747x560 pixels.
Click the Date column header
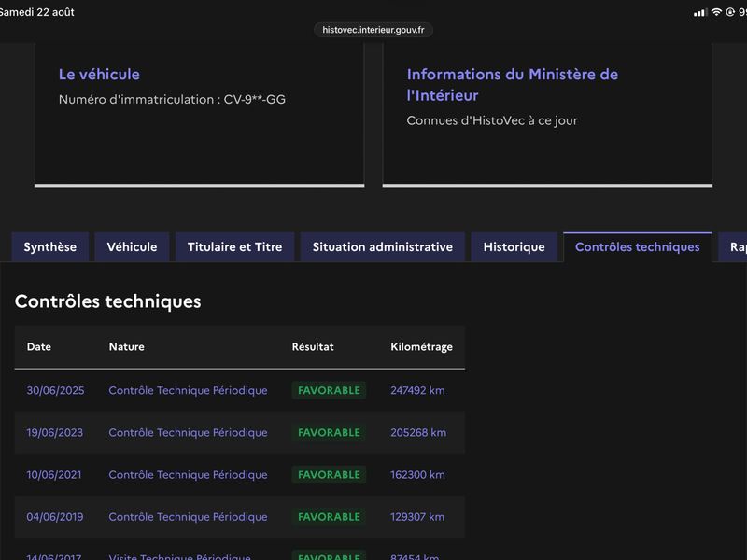pos(39,346)
